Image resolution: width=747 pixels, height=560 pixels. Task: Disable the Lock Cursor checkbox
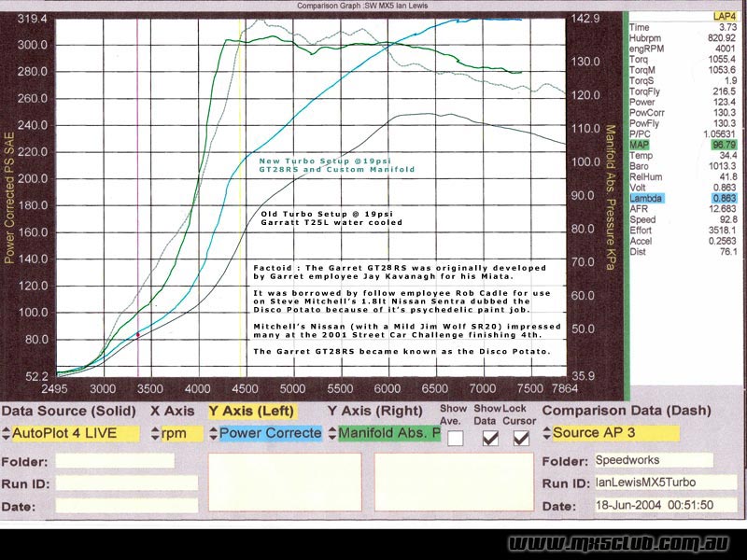coord(521,438)
